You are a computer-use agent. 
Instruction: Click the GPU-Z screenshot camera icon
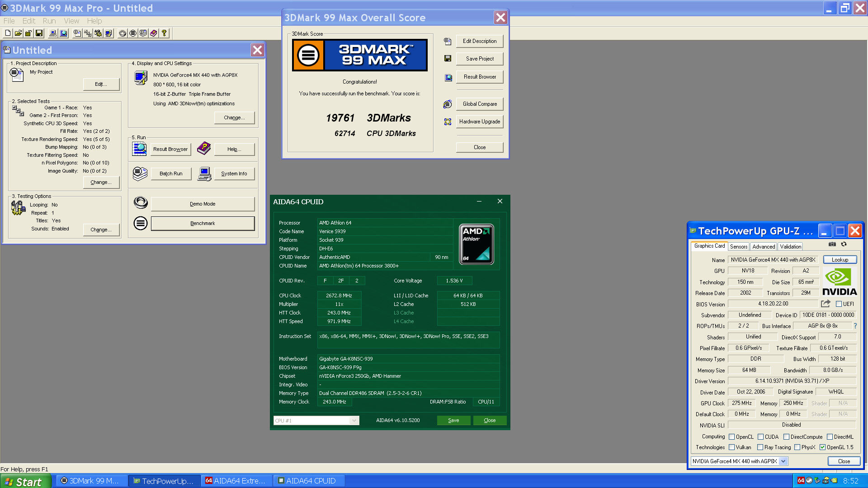832,244
